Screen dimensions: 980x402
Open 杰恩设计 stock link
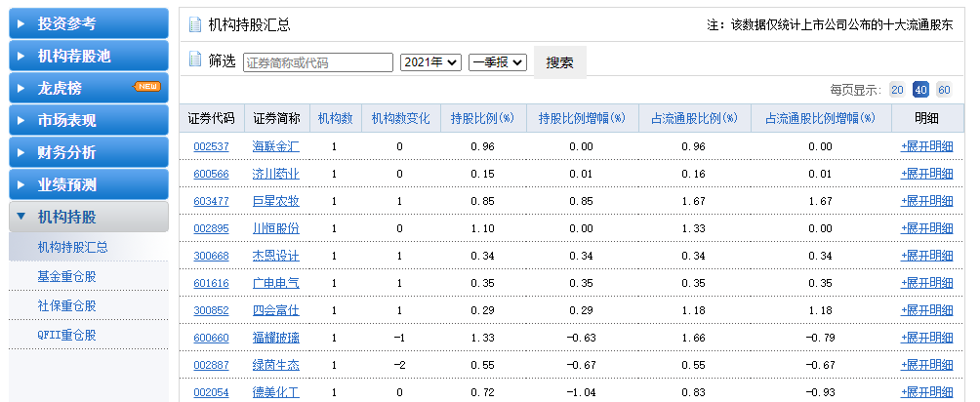(x=275, y=256)
